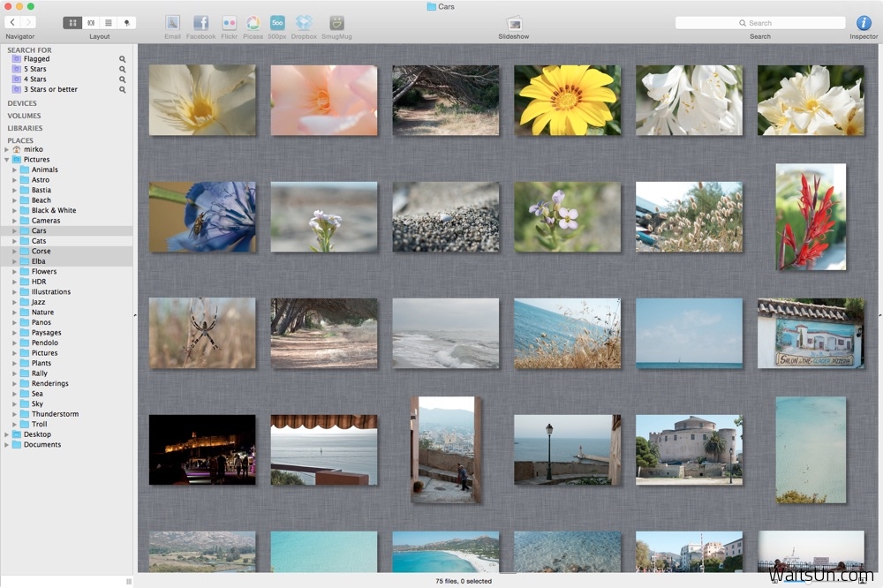
Task: Toggle the grid thumbnail layout
Action: point(73,23)
